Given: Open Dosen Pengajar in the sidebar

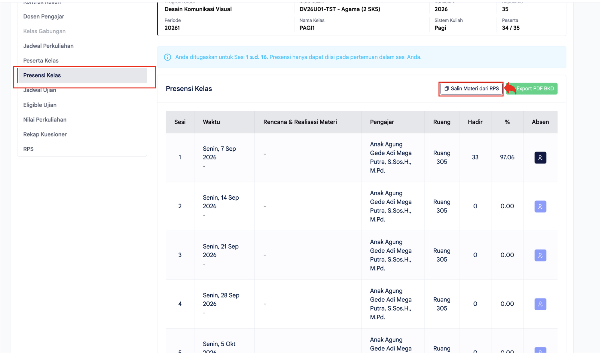Looking at the screenshot, I should click(x=44, y=17).
